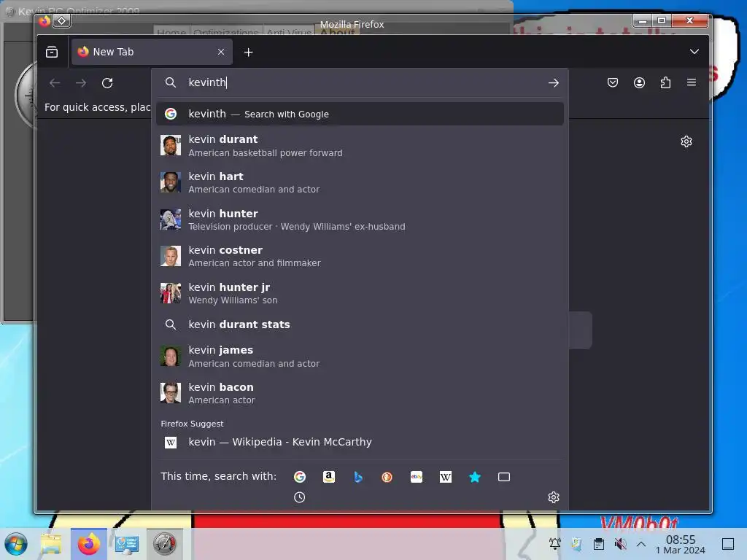Go back with the back arrow

click(55, 83)
